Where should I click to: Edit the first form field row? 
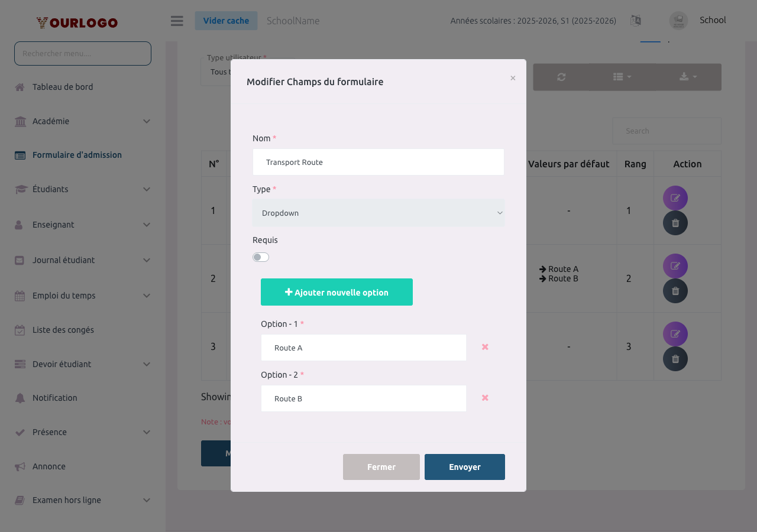pos(675,197)
